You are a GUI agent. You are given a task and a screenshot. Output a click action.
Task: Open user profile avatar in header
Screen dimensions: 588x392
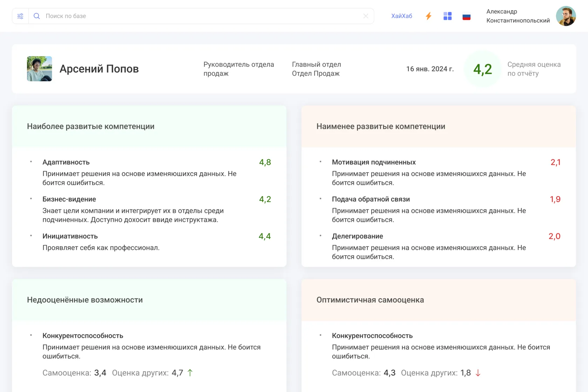[566, 16]
